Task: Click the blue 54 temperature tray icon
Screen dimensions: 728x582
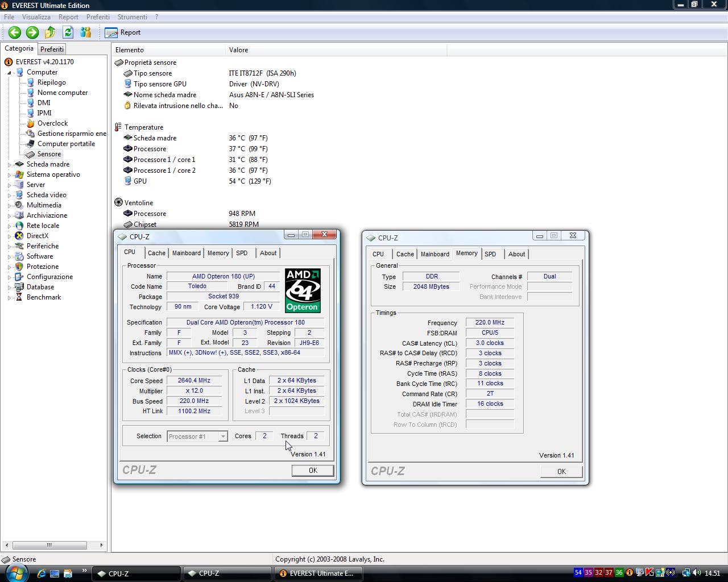Action: coord(578,573)
